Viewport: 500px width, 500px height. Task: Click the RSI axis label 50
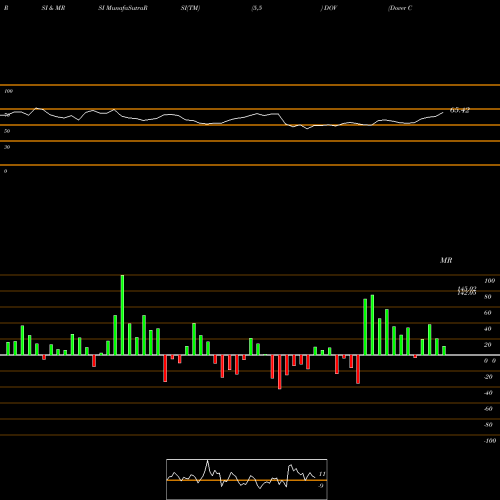pyautogui.click(x=7, y=131)
